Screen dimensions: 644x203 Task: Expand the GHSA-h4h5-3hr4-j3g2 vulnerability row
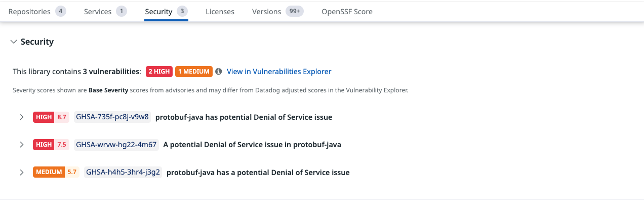[22, 173]
